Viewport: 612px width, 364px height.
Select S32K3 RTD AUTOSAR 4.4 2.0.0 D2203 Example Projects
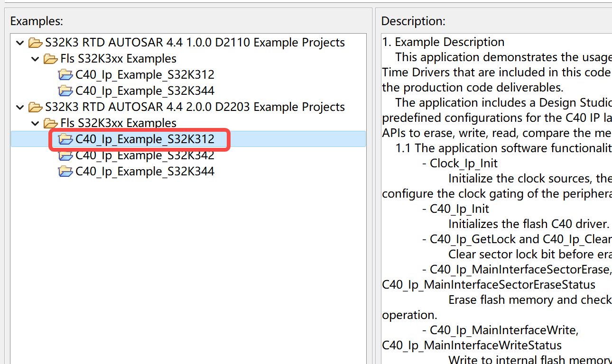point(195,107)
